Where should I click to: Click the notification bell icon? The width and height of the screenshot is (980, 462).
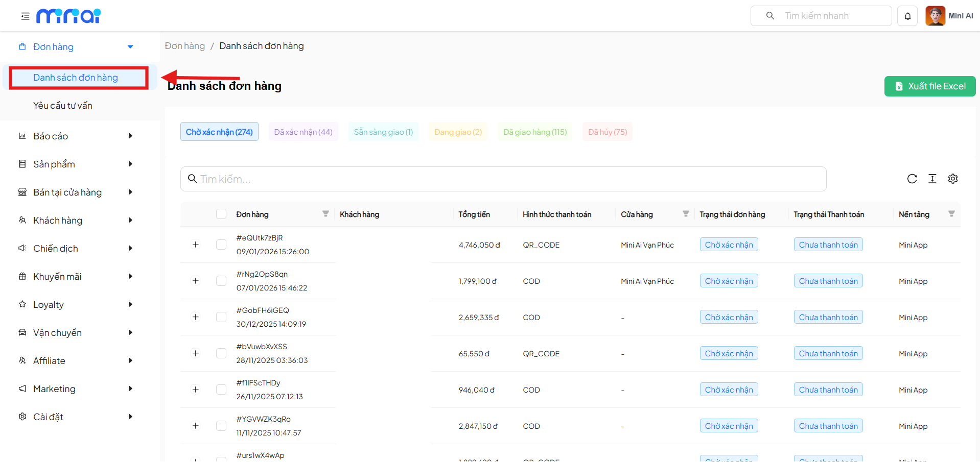click(907, 16)
